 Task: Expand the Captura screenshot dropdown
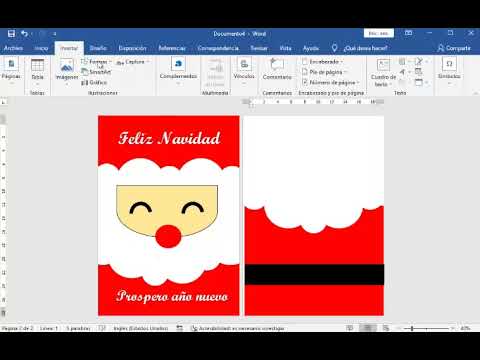(x=133, y=62)
